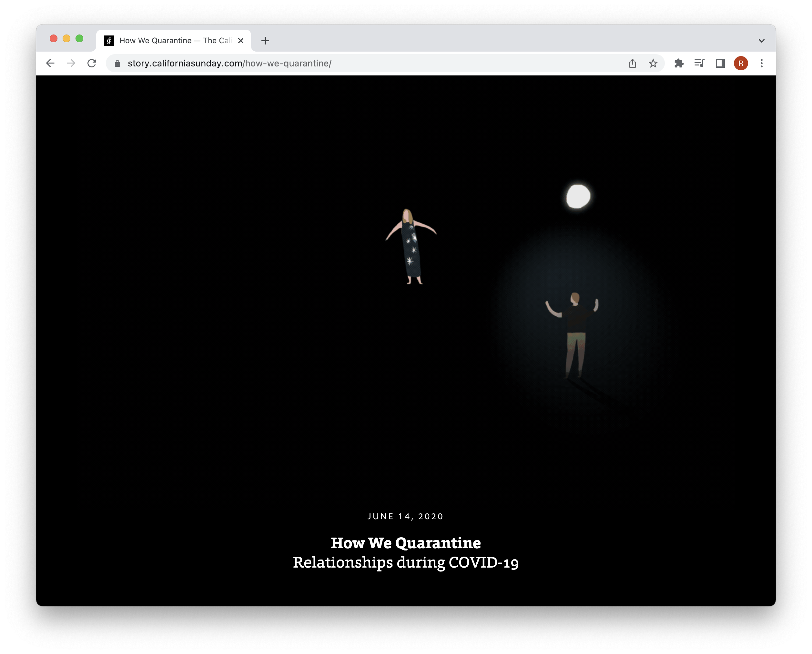The width and height of the screenshot is (812, 654).
Task: Share this page via share icon
Action: 632,63
